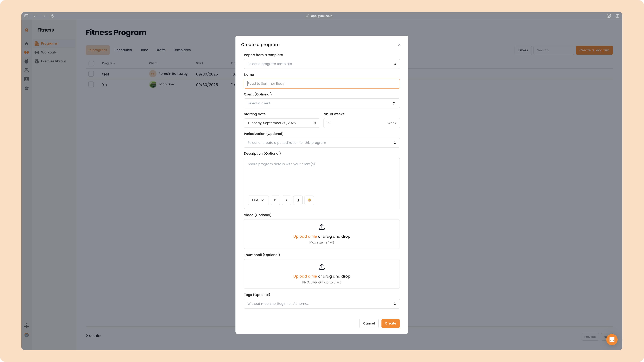The image size is (644, 362).
Task: Click Create a program button behind dialog
Action: 594,50
